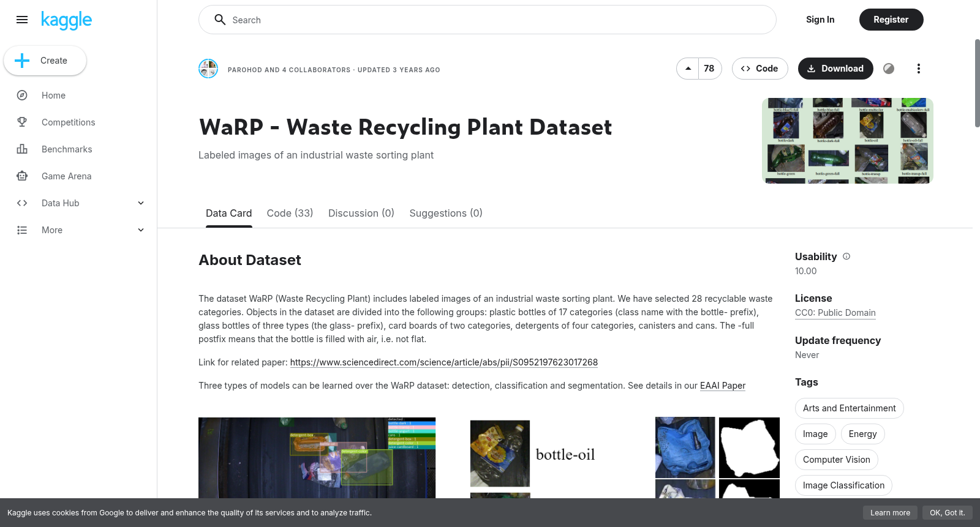Click the search magnifier icon

pyautogui.click(x=220, y=20)
